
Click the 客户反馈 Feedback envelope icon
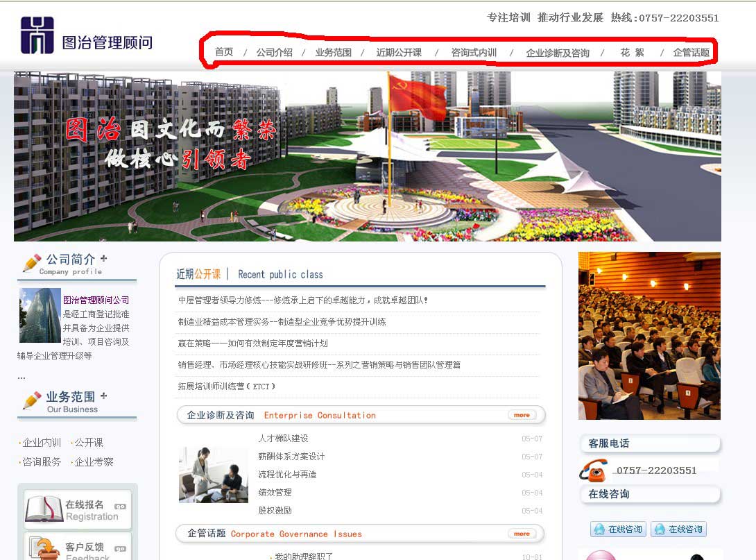pos(43,548)
